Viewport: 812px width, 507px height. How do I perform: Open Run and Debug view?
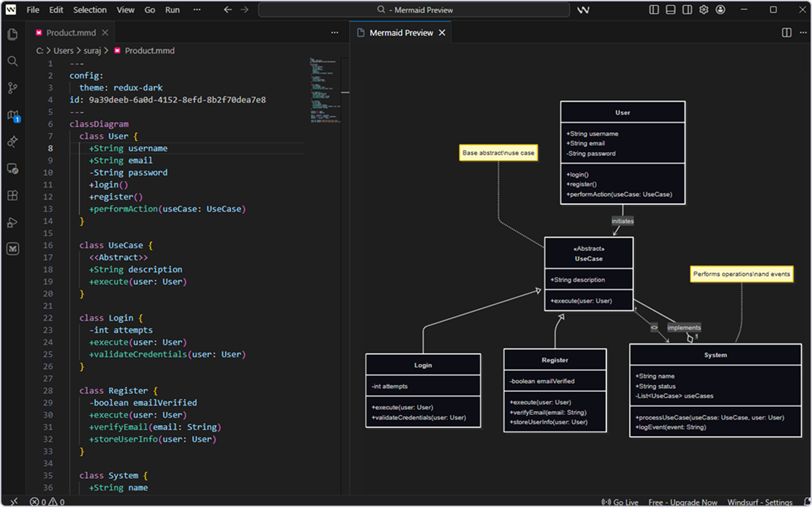12,222
